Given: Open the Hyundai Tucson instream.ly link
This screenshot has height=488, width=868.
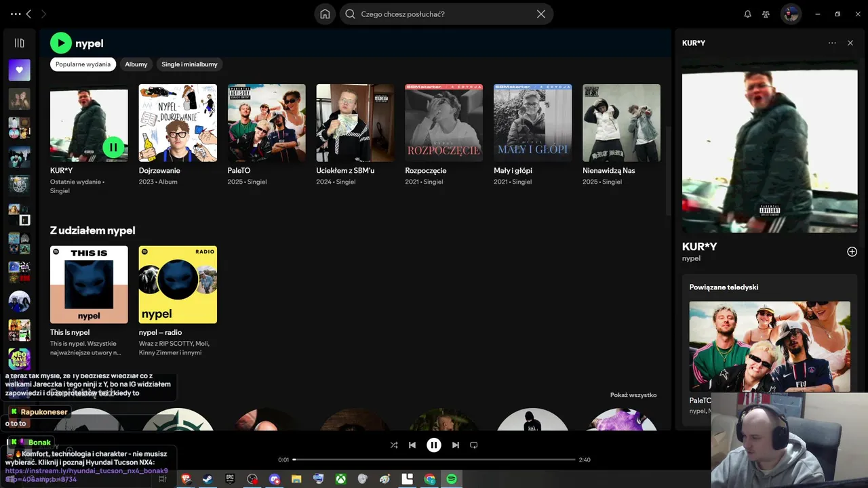Looking at the screenshot, I should [x=86, y=474].
